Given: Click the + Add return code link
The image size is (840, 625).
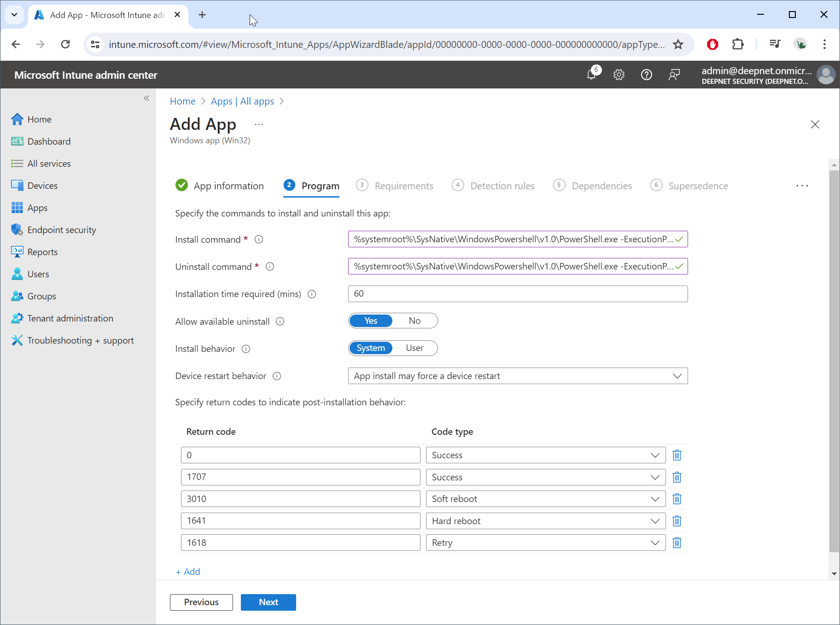Looking at the screenshot, I should coord(188,572).
